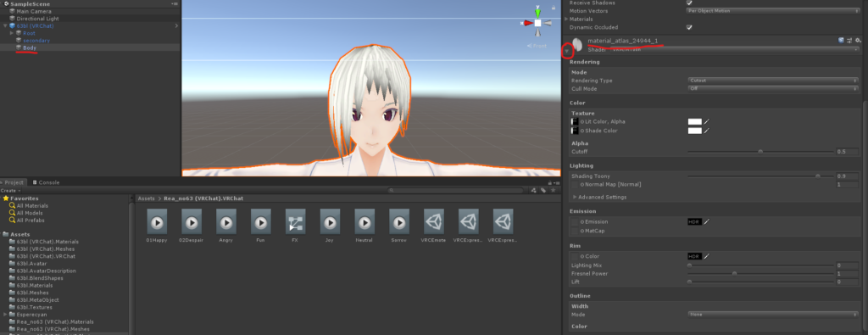868x335 pixels.
Task: Pick Shade Color with the eyedropper icon
Action: [x=707, y=131]
